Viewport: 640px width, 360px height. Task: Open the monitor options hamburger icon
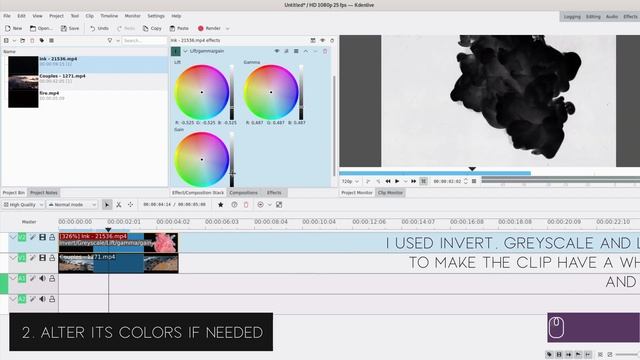tap(474, 181)
